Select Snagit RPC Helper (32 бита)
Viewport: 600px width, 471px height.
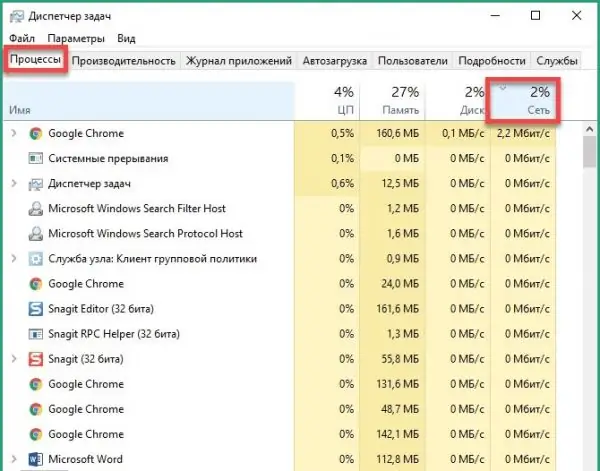pyautogui.click(x=114, y=334)
